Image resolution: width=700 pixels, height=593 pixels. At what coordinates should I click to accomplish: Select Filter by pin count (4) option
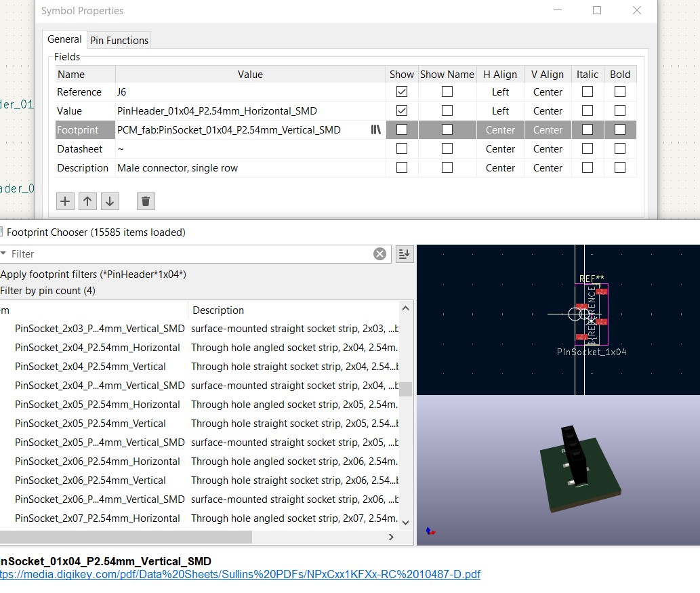47,291
